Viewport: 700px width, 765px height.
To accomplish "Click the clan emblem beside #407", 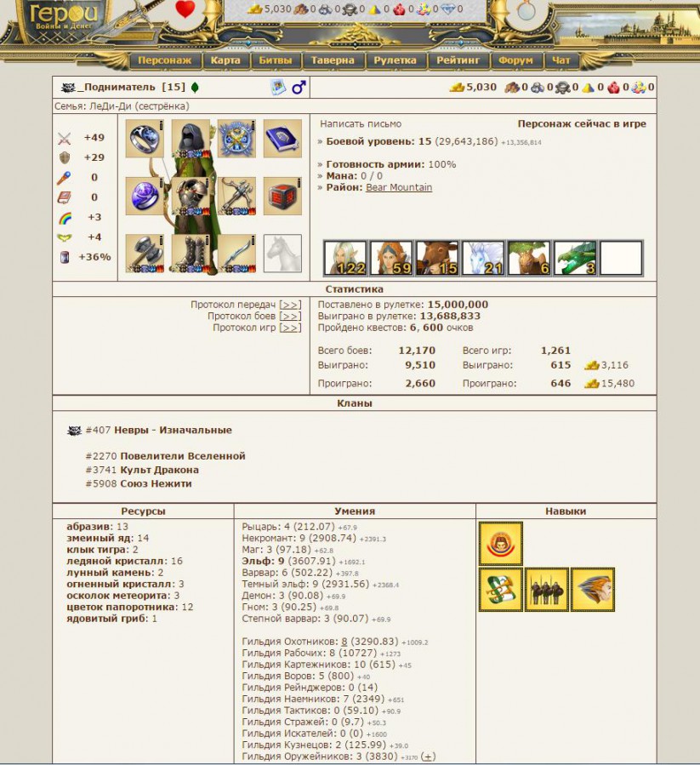I will pos(74,431).
